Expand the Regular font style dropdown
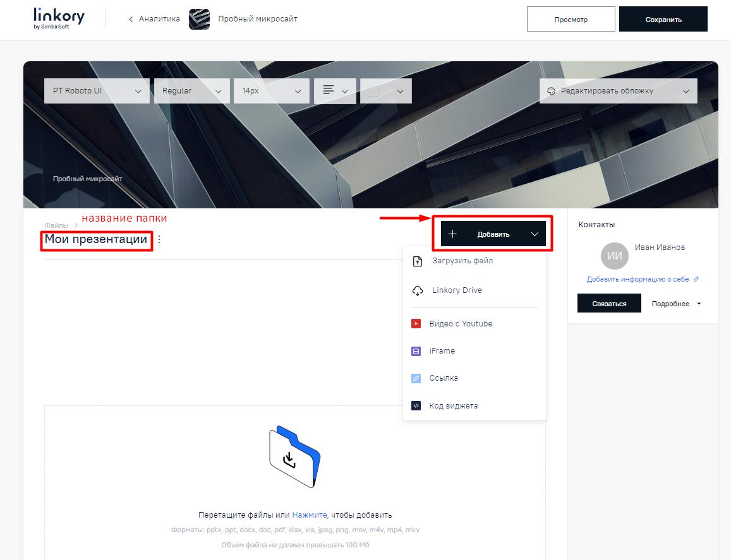This screenshot has height=560, width=731. tap(192, 91)
